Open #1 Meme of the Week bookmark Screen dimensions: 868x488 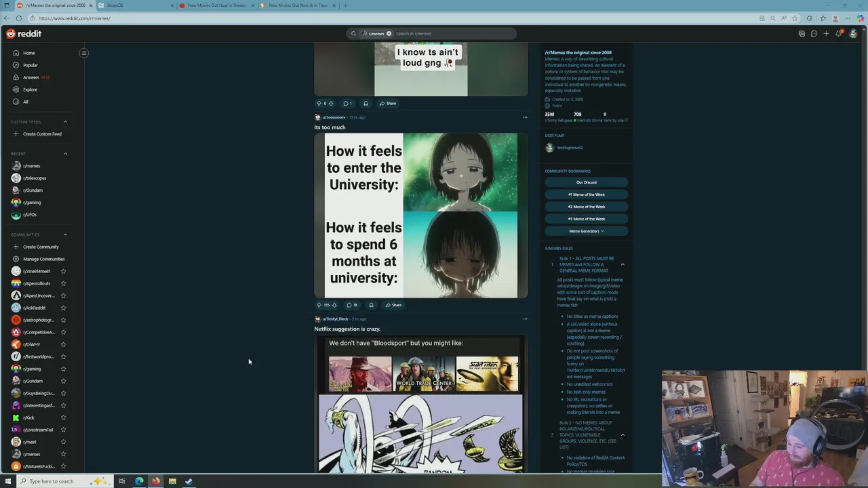pos(587,195)
